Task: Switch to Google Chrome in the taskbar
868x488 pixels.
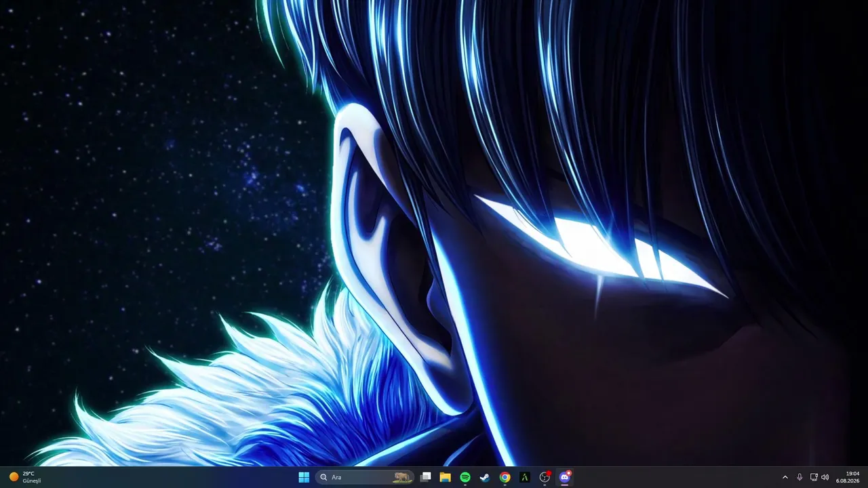Action: 505,477
